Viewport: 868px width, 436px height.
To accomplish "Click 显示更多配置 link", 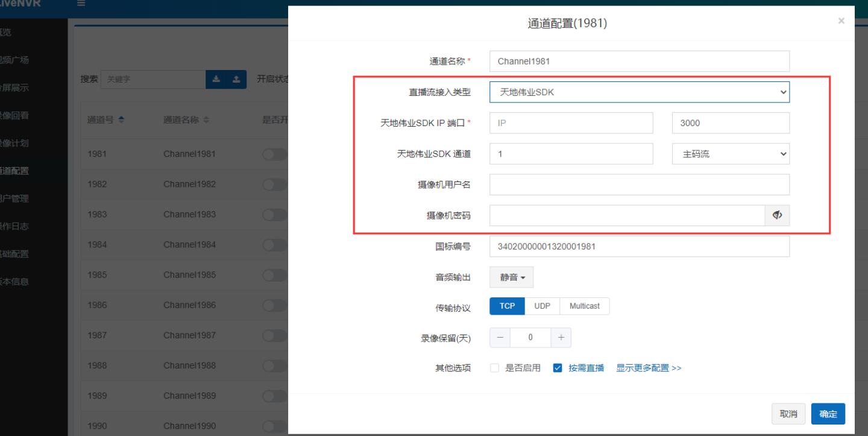I will tap(649, 368).
